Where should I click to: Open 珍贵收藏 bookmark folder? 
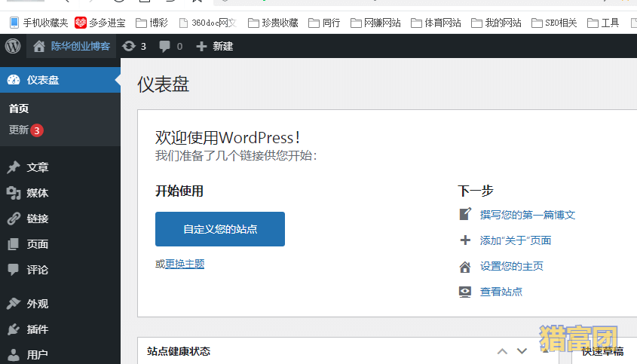pos(273,23)
